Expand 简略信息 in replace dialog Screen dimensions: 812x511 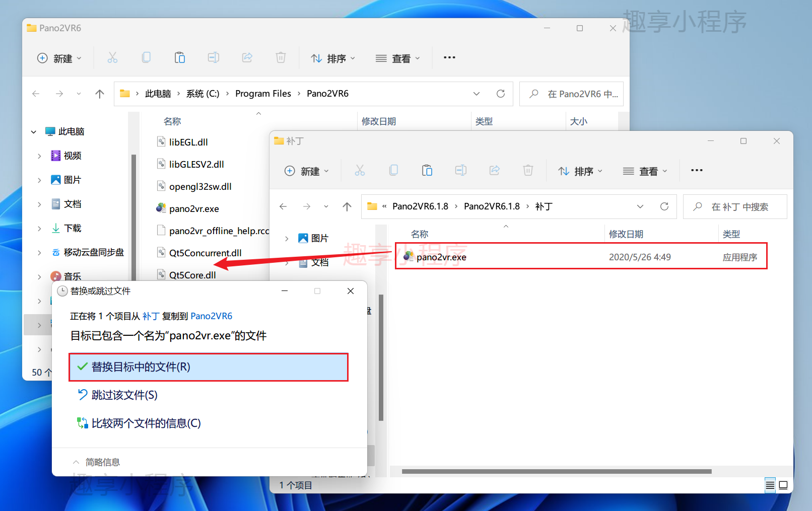tap(96, 462)
